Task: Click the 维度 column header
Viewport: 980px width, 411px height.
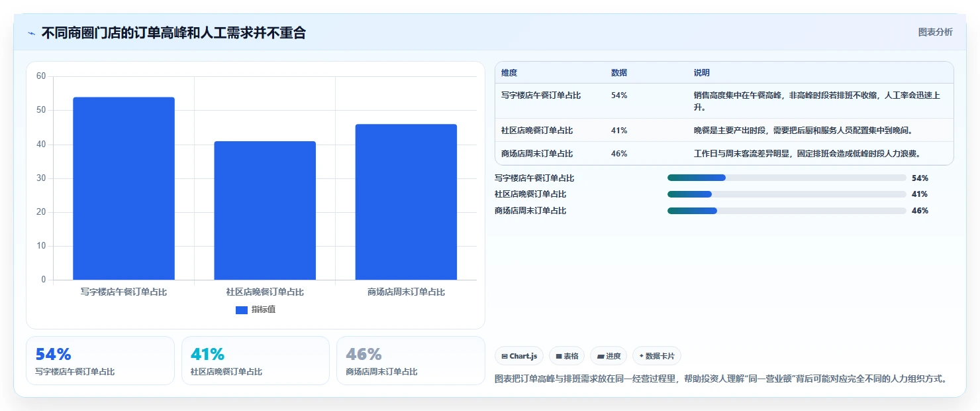Action: click(509, 73)
